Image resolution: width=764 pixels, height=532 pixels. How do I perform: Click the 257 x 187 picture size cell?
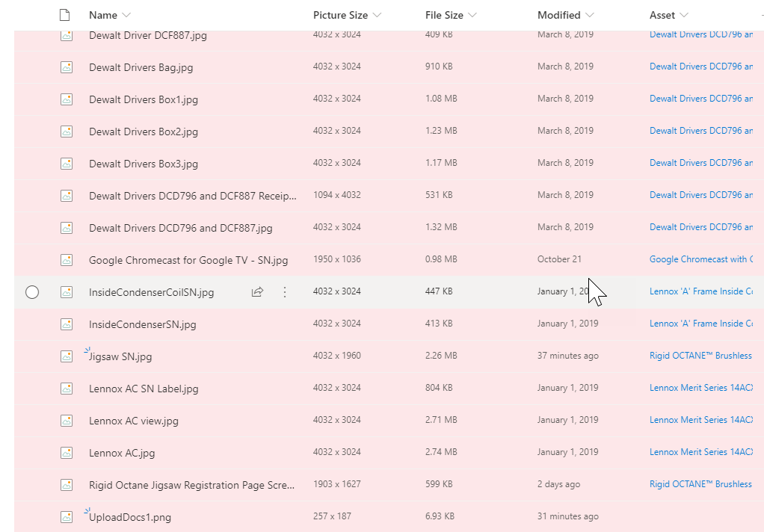333,516
